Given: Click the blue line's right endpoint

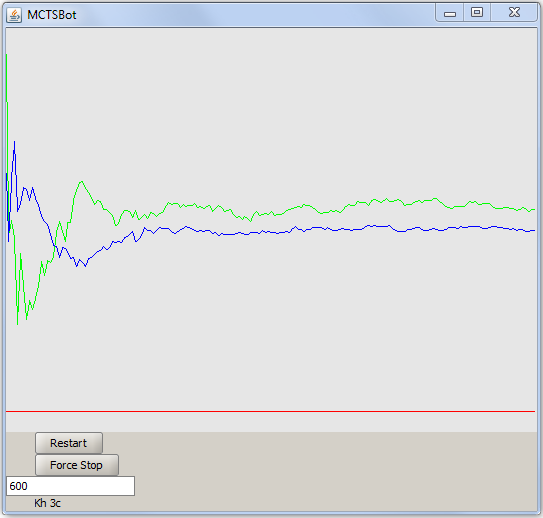Looking at the screenshot, I should tap(534, 230).
